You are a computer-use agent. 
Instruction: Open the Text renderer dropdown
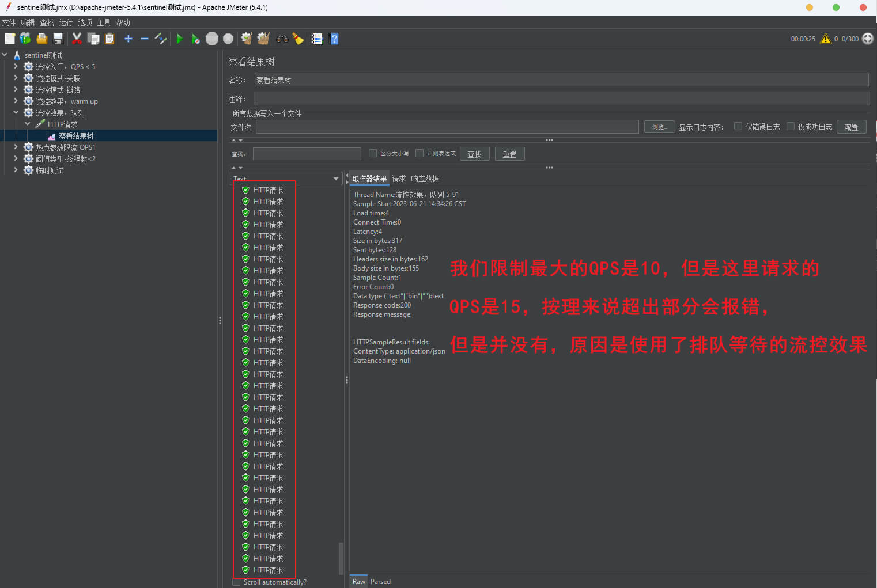[x=286, y=179]
